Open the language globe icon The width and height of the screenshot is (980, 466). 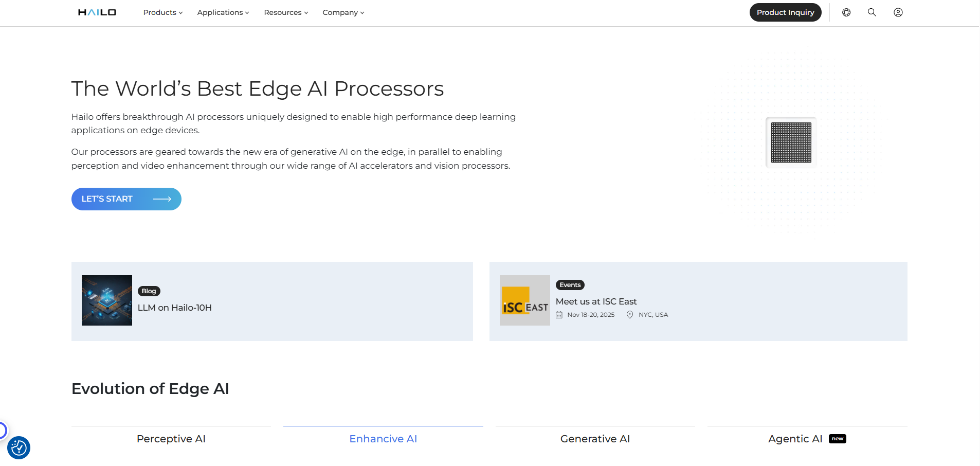click(846, 12)
